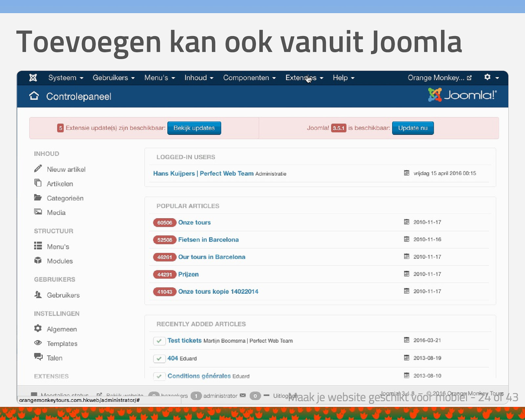Click the Joomla! brand logo
Viewport: 525px width, 420px height.
tap(463, 95)
